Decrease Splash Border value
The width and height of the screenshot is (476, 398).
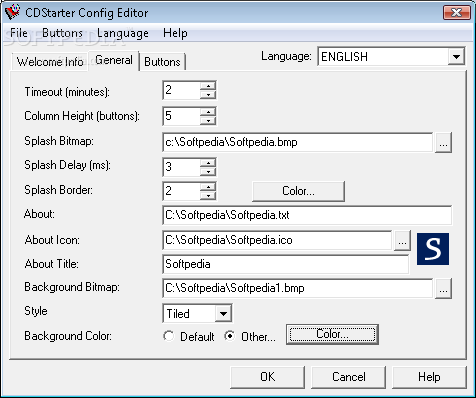point(208,196)
